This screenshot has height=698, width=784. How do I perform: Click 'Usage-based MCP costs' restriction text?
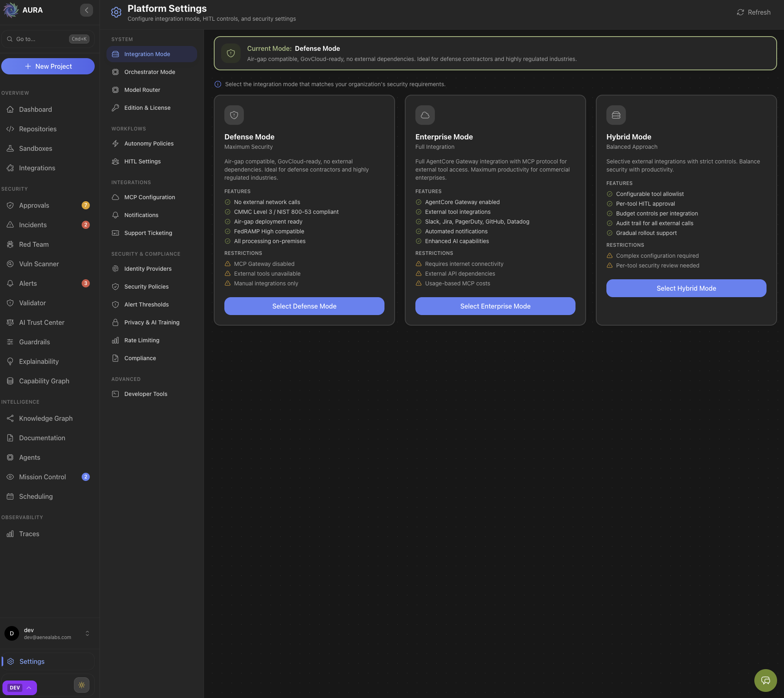click(x=458, y=283)
